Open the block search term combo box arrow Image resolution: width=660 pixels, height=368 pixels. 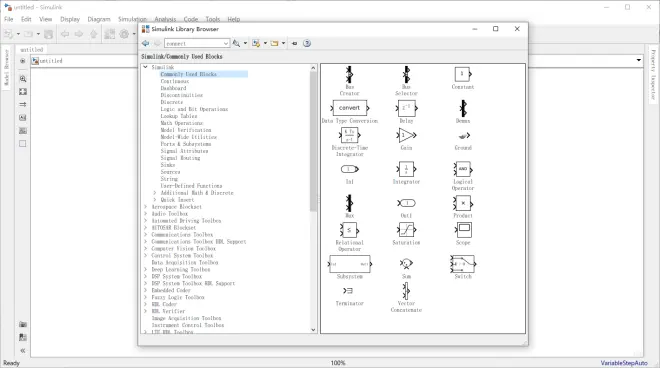(x=226, y=43)
